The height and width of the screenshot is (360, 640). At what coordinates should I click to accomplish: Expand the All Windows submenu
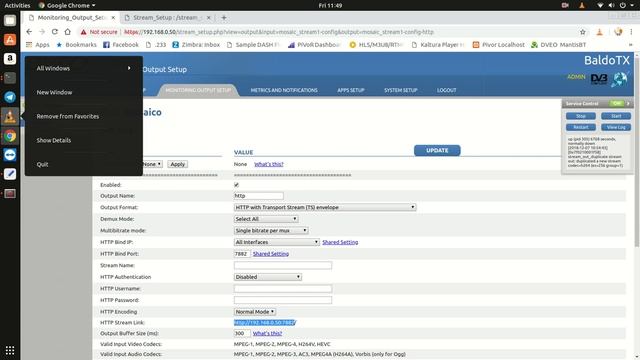84,68
